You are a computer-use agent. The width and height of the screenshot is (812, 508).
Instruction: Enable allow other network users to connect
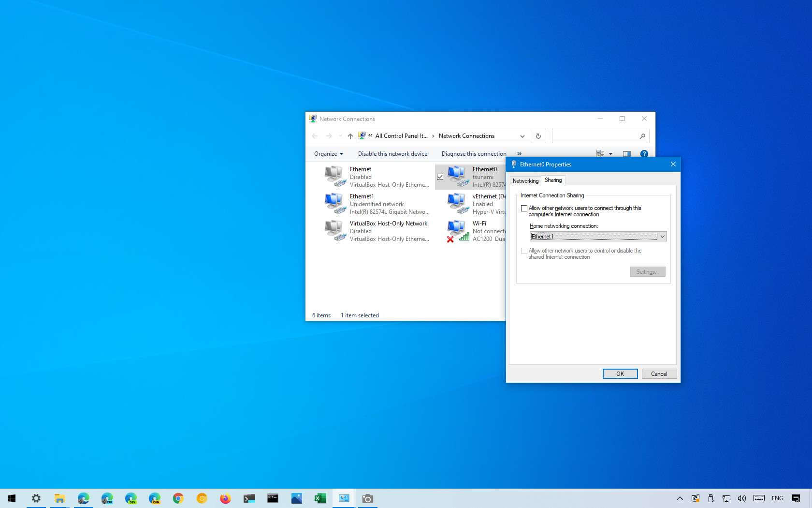coord(524,209)
